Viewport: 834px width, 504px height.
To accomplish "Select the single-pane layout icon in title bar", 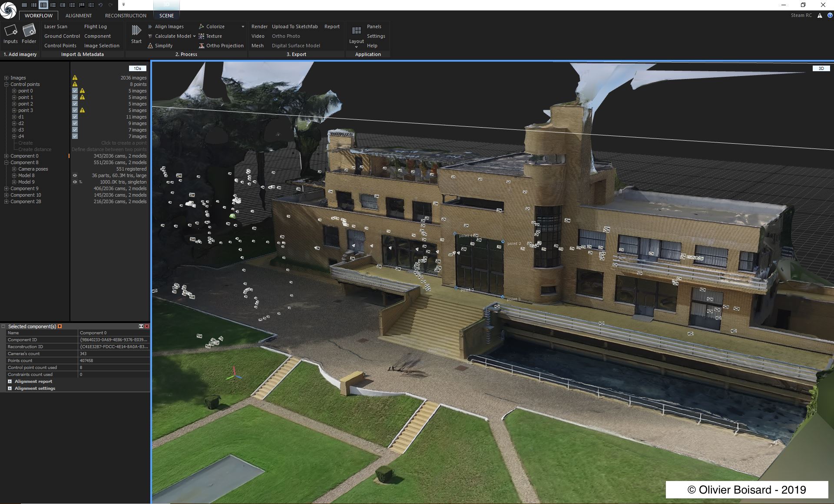I will click(x=24, y=5).
